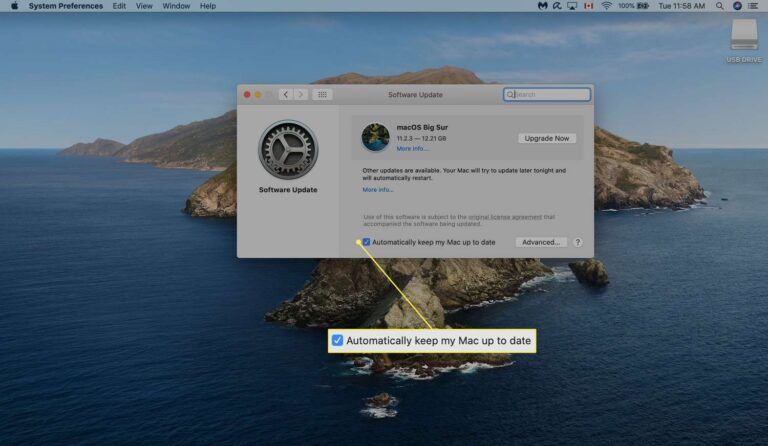Viewport: 768px width, 446px height.
Task: Open the Window menu
Action: click(x=176, y=6)
